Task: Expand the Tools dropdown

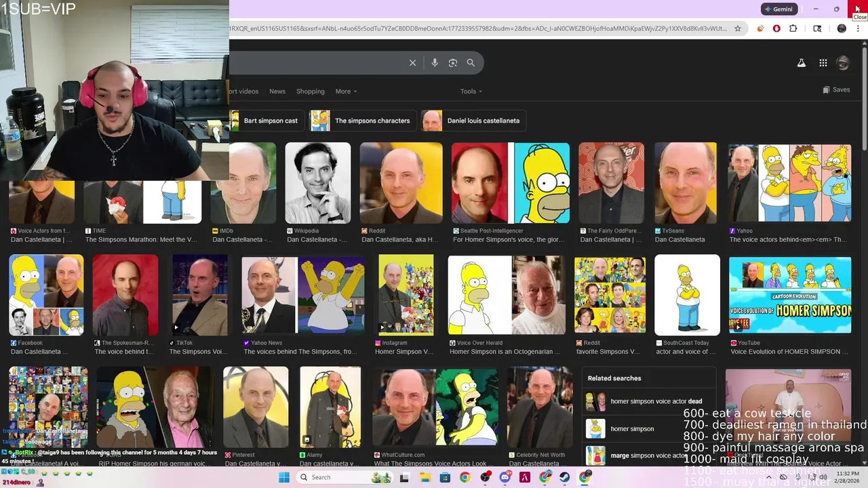Action: pyautogui.click(x=471, y=91)
